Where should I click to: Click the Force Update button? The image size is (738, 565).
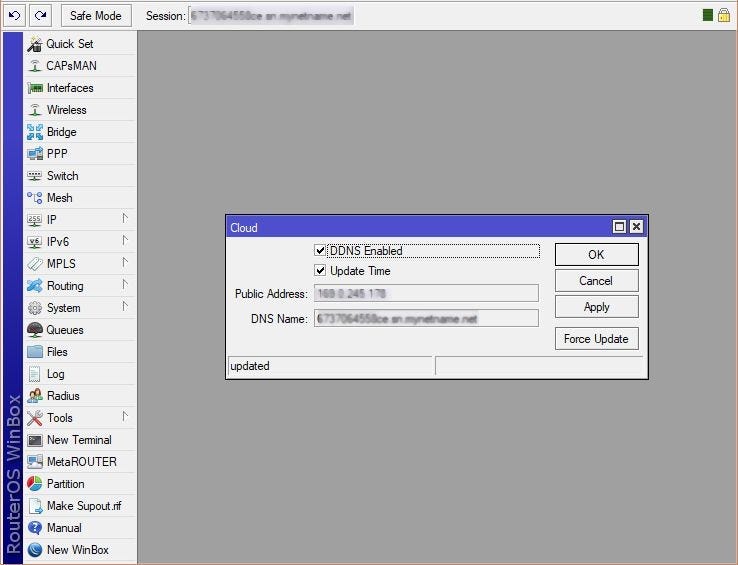point(596,339)
